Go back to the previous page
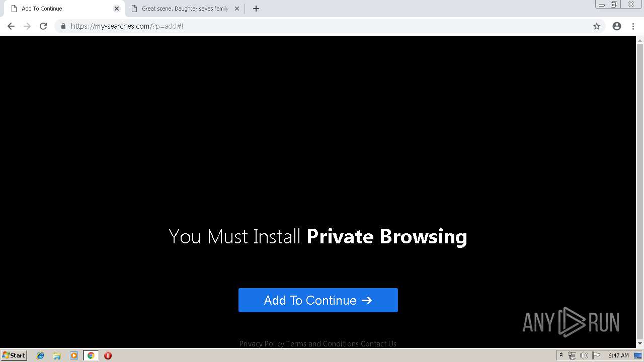Image resolution: width=644 pixels, height=362 pixels. (11, 26)
